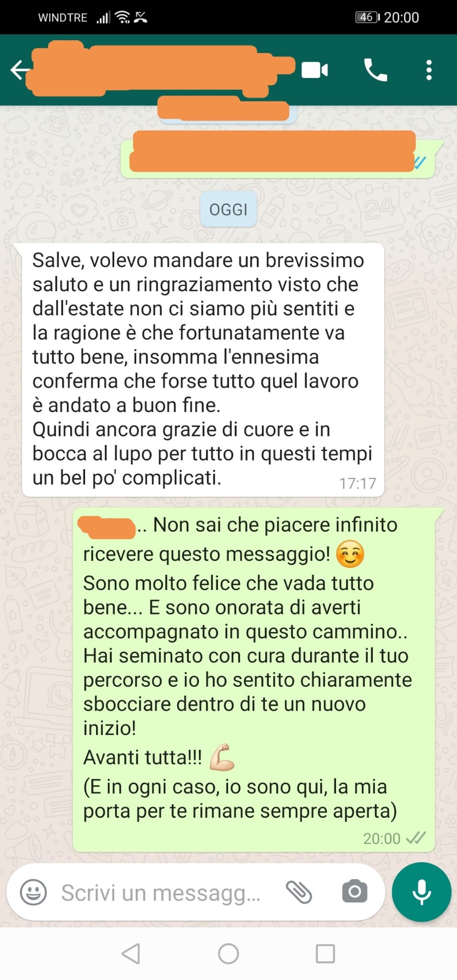Tap the battery indicator in status bar

click(367, 17)
